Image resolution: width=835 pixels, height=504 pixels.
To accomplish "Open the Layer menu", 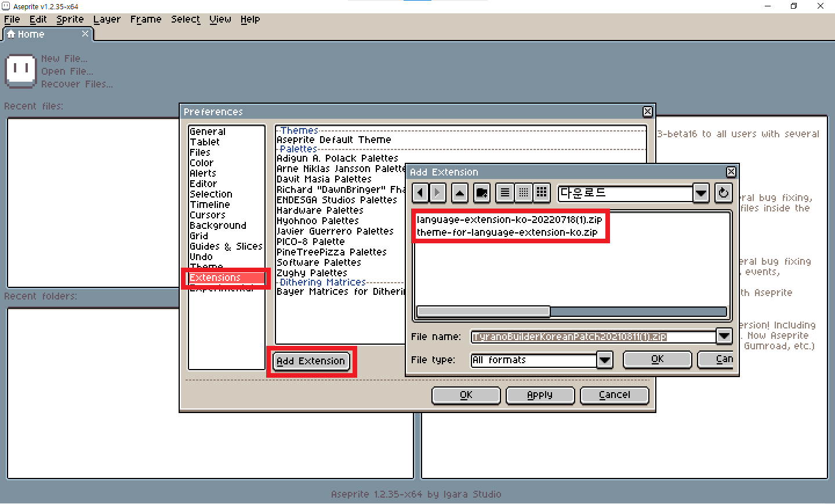I will [x=107, y=19].
